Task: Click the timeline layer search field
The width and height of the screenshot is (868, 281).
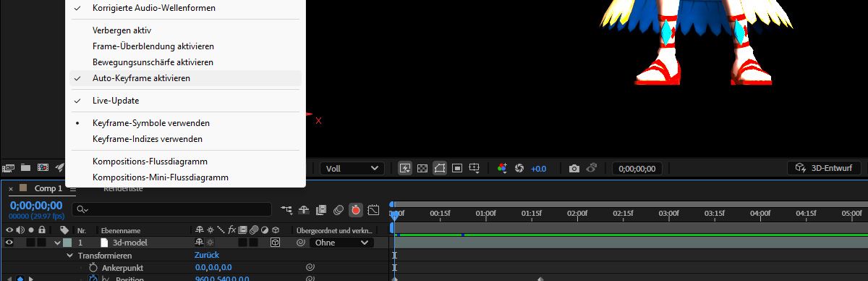Action: click(x=171, y=210)
